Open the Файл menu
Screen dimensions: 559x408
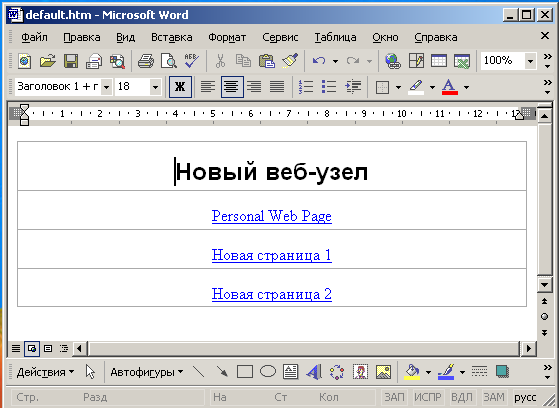(x=34, y=37)
